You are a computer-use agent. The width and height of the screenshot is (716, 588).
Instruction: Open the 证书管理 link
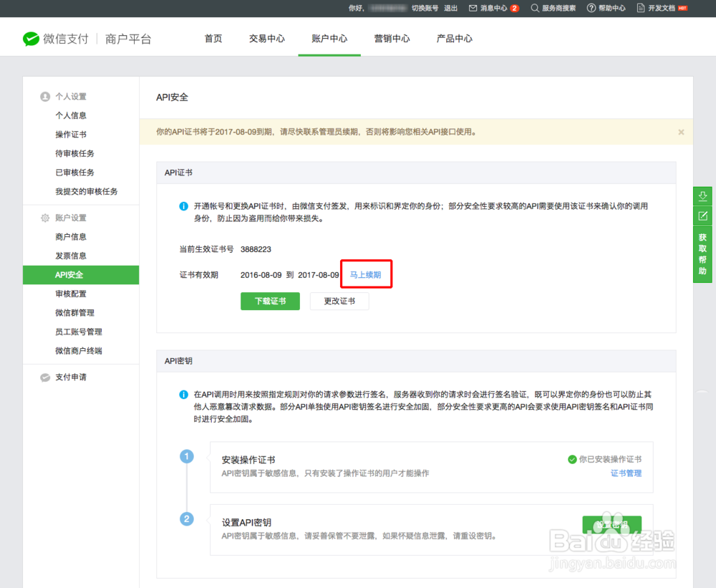coord(626,473)
